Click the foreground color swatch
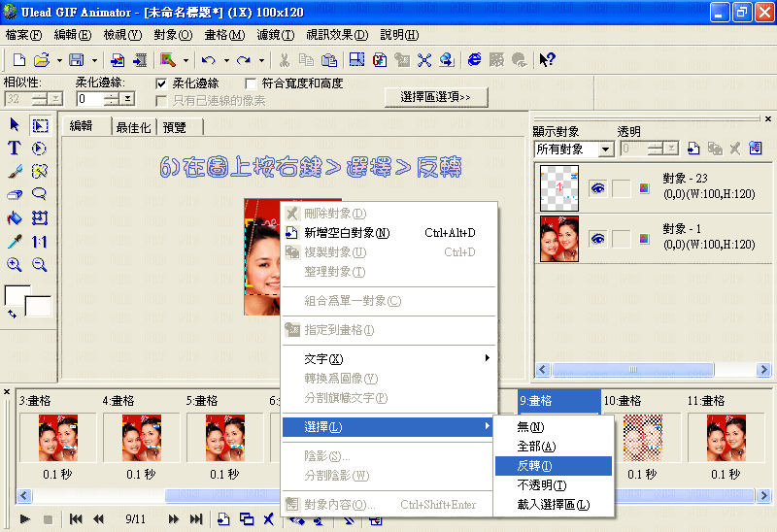Viewport: 777px width, 532px height. coord(15,295)
